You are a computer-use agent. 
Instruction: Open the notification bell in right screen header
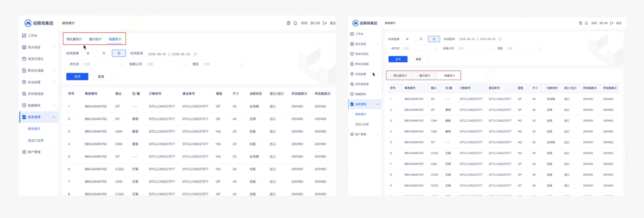click(x=586, y=23)
